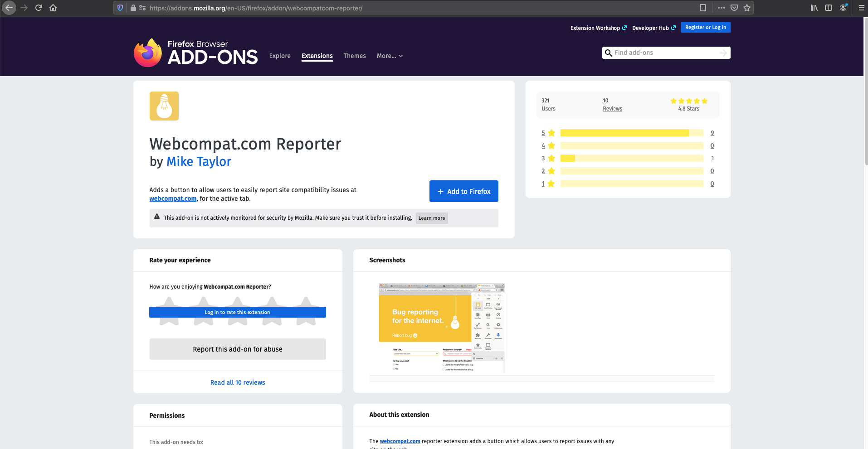The height and width of the screenshot is (449, 868).
Task: Click the Webcompat lightbulb add-on icon
Action: (x=164, y=106)
